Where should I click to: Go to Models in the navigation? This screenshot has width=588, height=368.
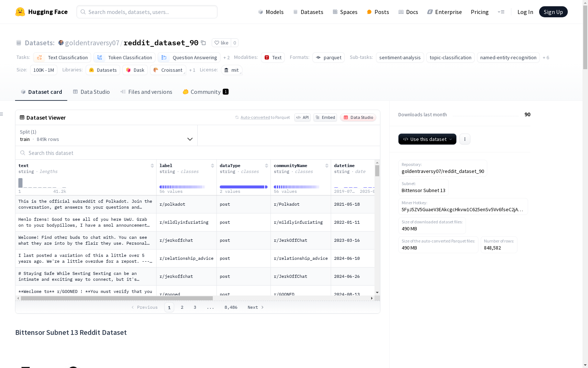point(271,12)
